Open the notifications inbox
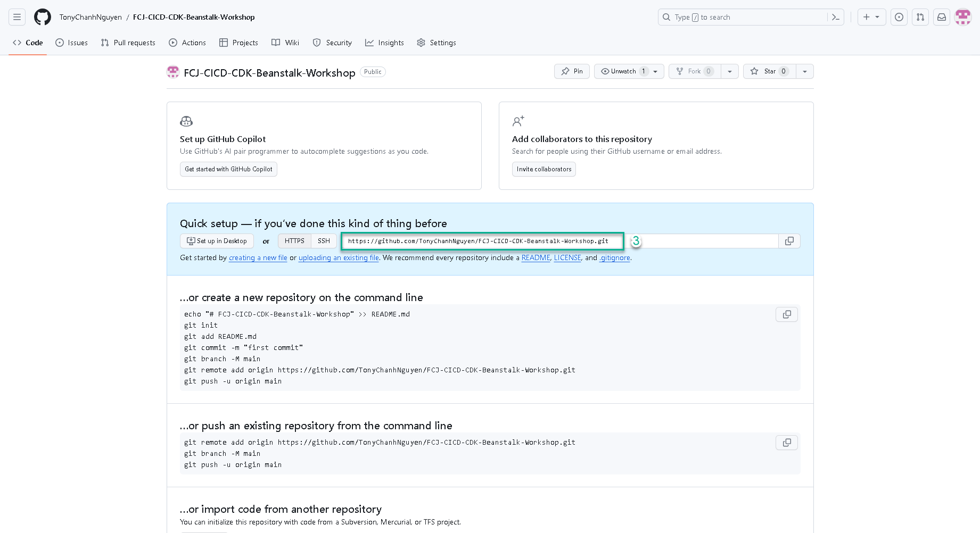980x533 pixels. pyautogui.click(x=941, y=16)
